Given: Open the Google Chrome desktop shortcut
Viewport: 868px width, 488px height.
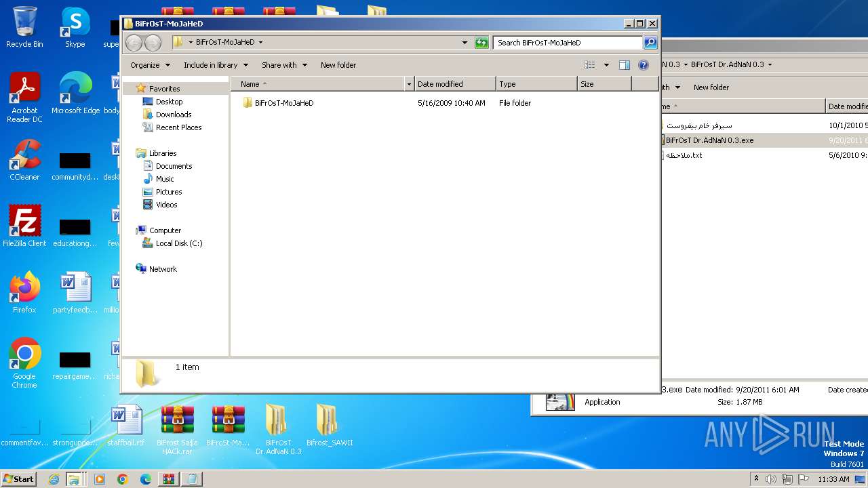Looking at the screenshot, I should (x=24, y=363).
